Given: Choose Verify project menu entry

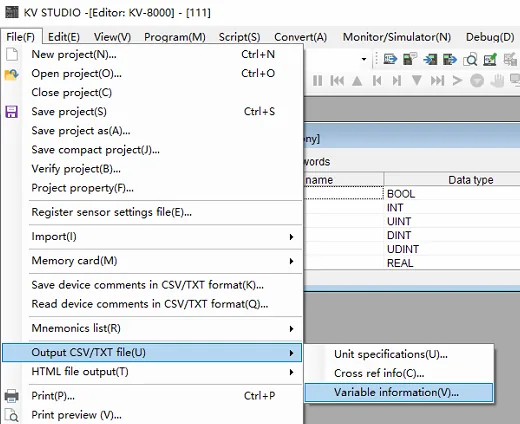Looking at the screenshot, I should (x=152, y=169).
